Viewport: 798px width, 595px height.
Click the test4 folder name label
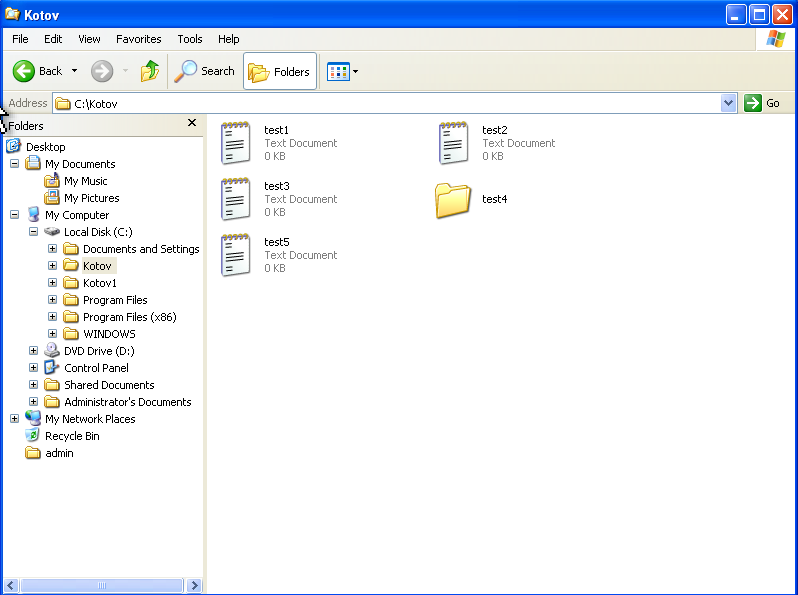(495, 199)
